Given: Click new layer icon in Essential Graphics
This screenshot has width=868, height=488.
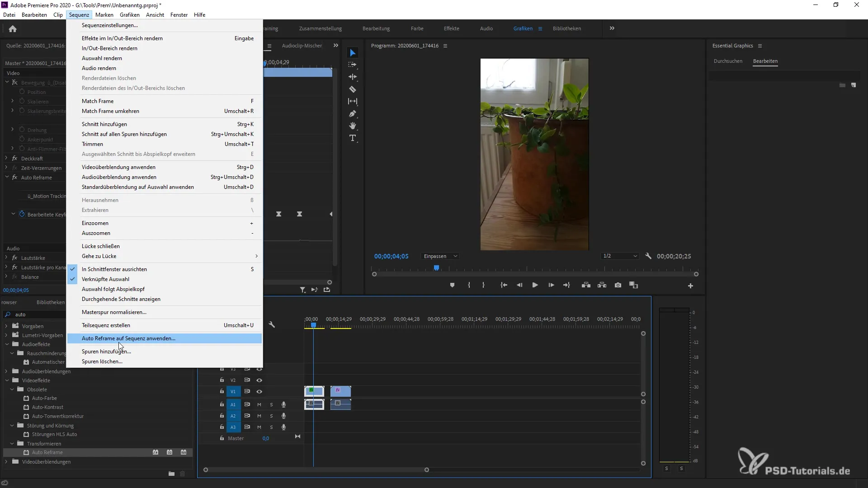Looking at the screenshot, I should click(x=854, y=85).
